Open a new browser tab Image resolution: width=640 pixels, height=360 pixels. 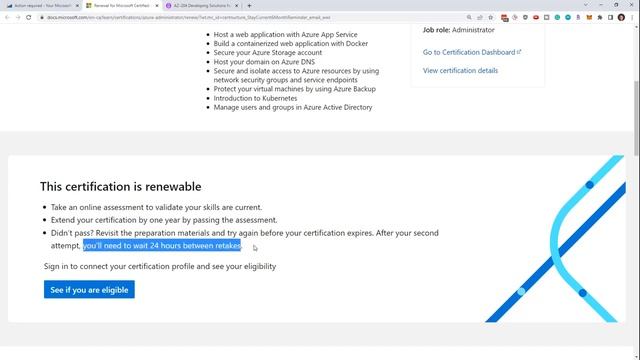coord(249,6)
